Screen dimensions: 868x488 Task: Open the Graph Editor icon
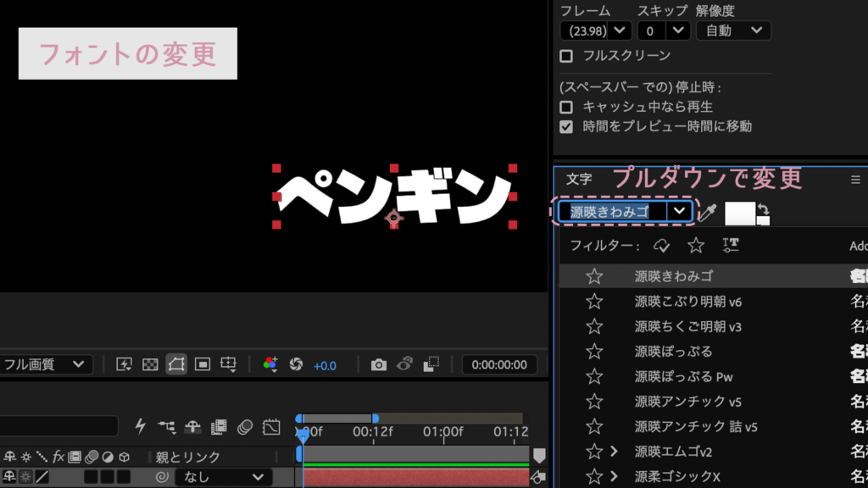tap(271, 427)
